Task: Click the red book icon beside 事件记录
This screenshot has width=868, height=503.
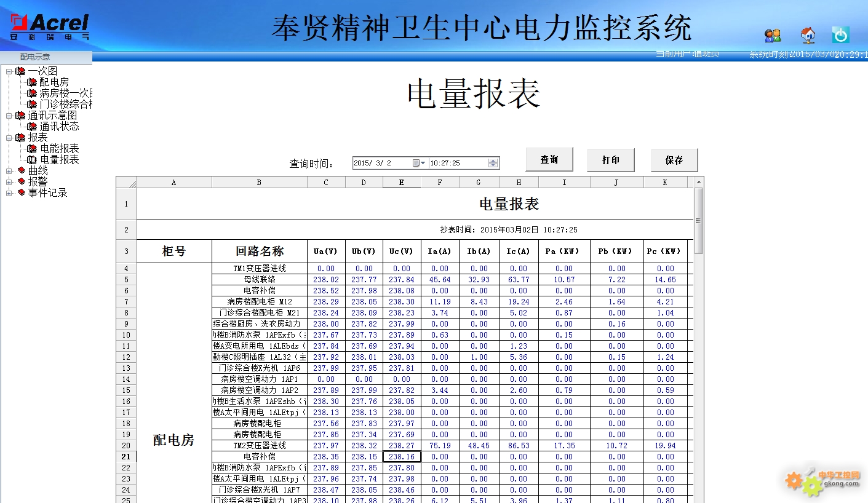Action: pos(21,192)
